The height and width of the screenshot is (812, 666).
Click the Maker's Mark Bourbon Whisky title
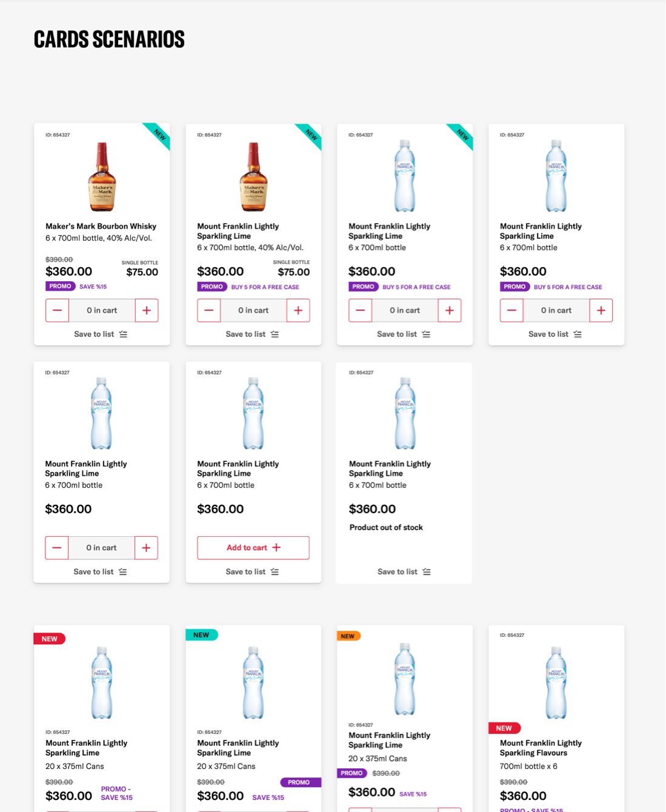101,227
